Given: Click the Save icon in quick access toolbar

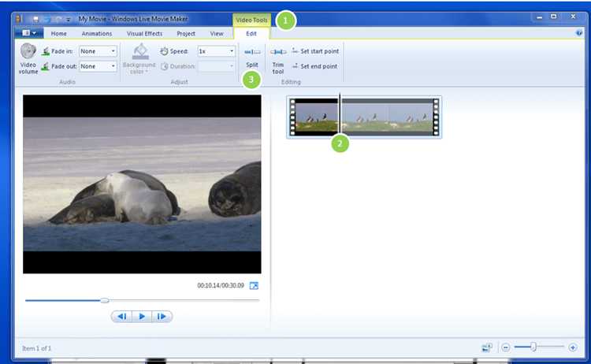Looking at the screenshot, I should [x=35, y=19].
